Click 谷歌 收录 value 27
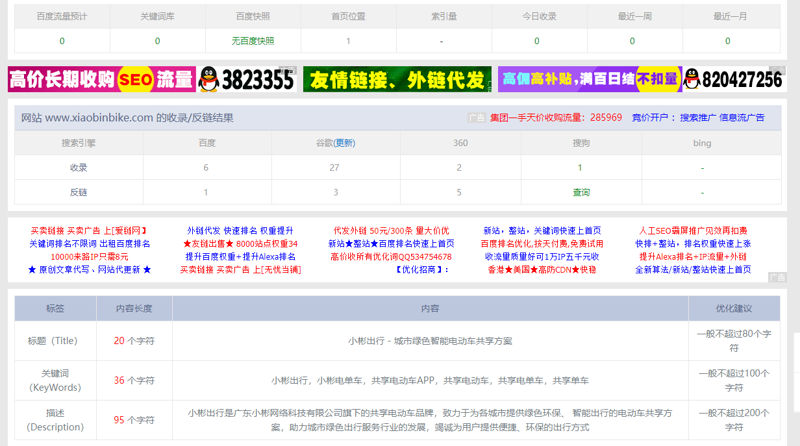800x446 pixels. [x=334, y=167]
